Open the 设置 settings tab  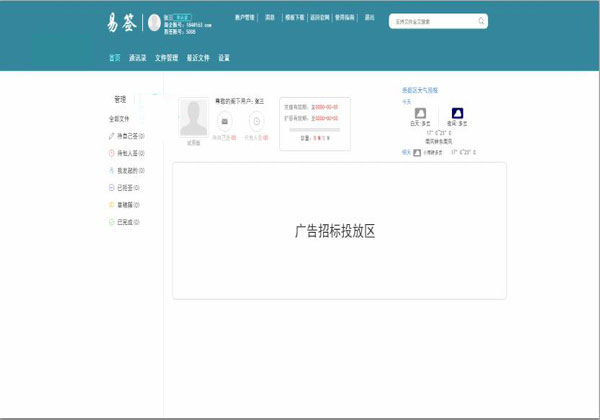[x=224, y=58]
